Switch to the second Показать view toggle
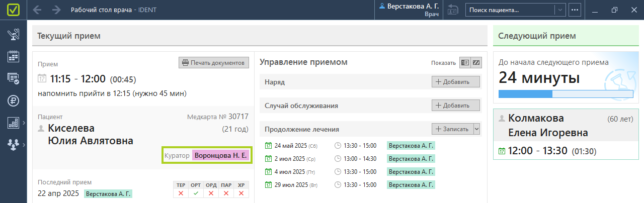The image size is (644, 203). click(x=476, y=63)
